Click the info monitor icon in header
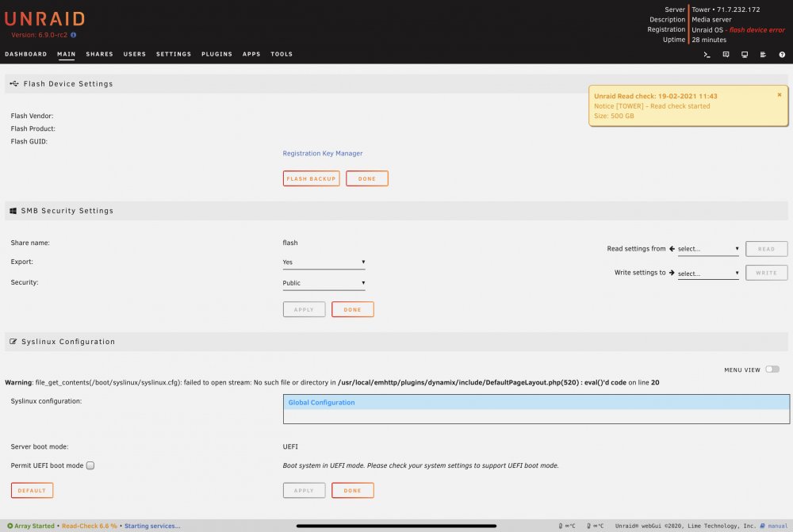The height and width of the screenshot is (532, 793). tap(745, 55)
